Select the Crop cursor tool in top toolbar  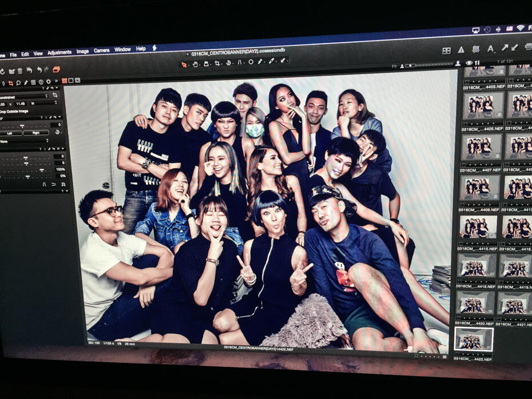coord(217,63)
